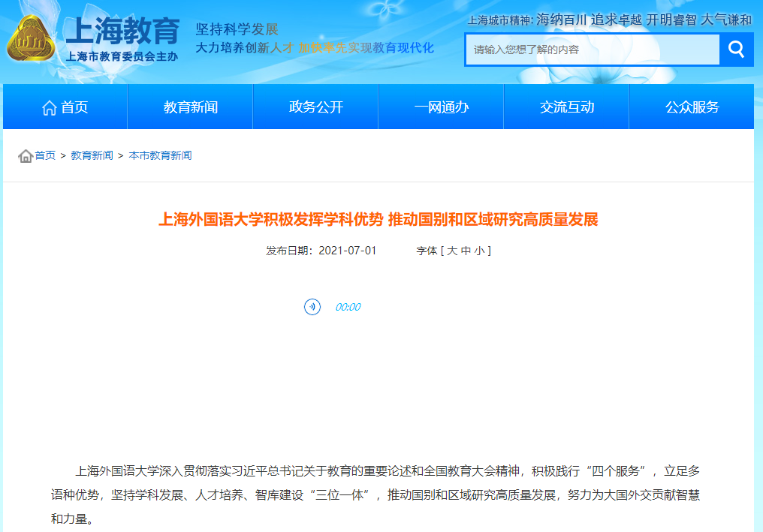Select the 中 font size option
The height and width of the screenshot is (532, 763).
pyautogui.click(x=468, y=251)
